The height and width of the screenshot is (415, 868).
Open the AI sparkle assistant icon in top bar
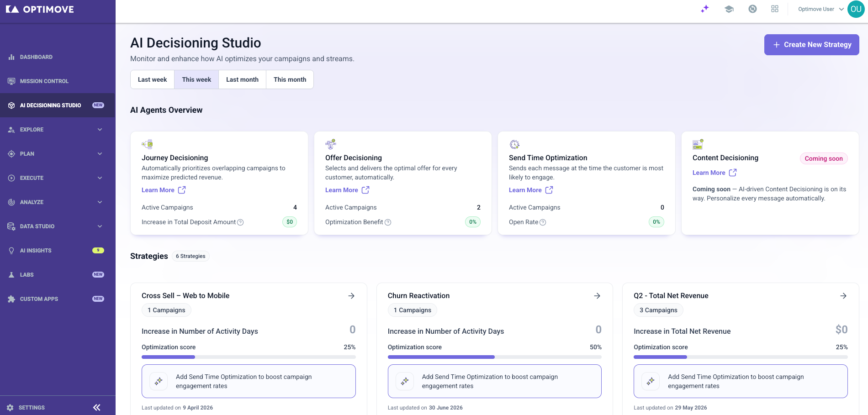[705, 9]
